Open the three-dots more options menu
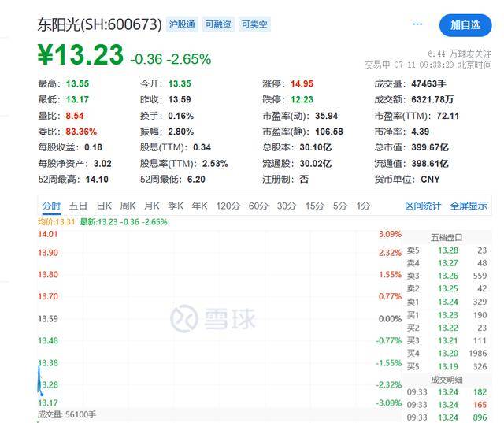The width and height of the screenshot is (504, 423). [x=417, y=24]
